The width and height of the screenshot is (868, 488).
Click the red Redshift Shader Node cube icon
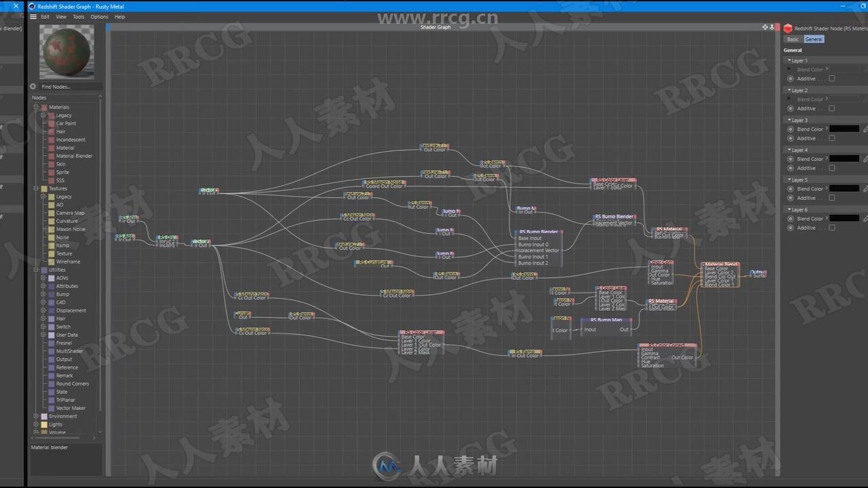[787, 28]
